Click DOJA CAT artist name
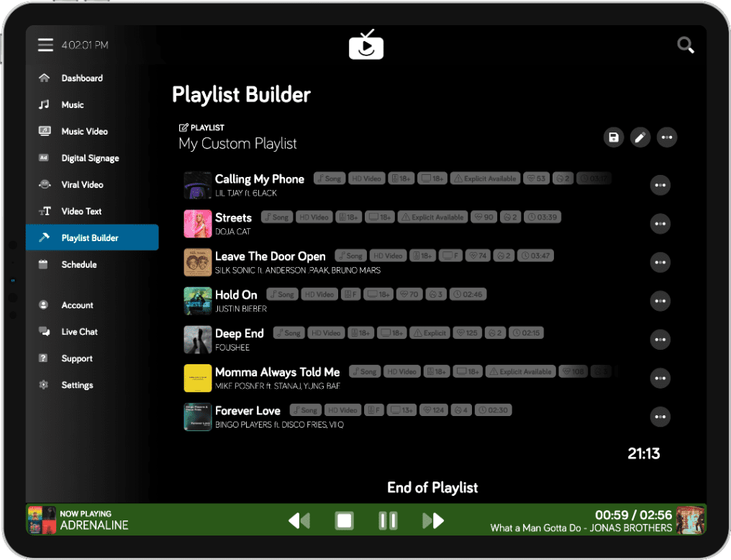Viewport: 731px width, 560px height. coord(233,231)
